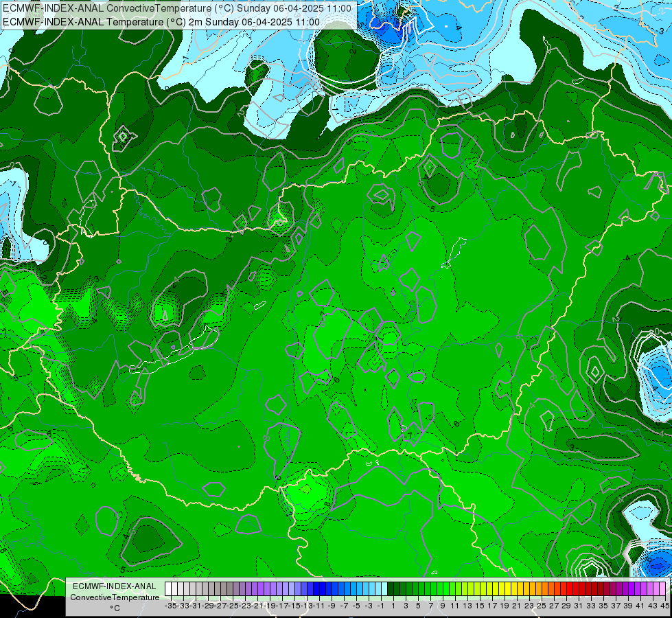Click the ConvectiveTemperature title line at top

tap(177, 8)
